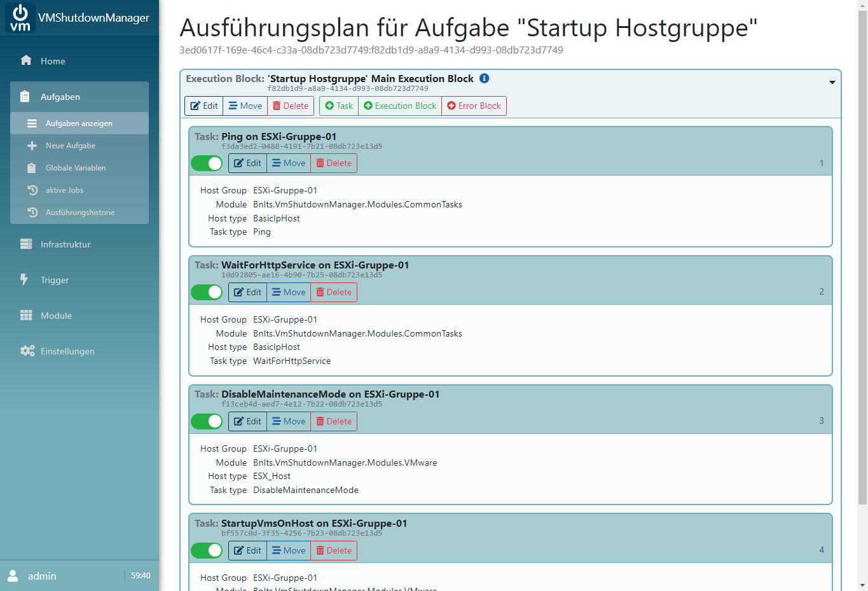868x591 pixels.
Task: Move the Ping task
Action: [289, 163]
